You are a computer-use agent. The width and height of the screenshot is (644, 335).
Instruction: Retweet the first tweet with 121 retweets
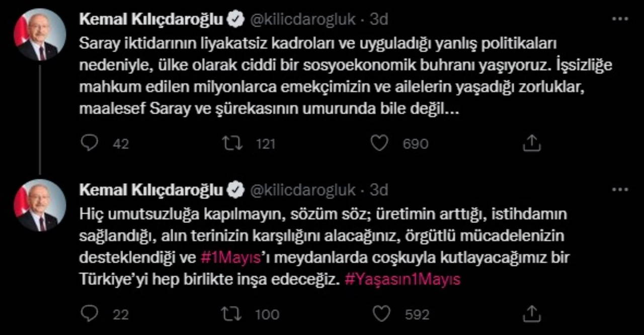(232, 144)
